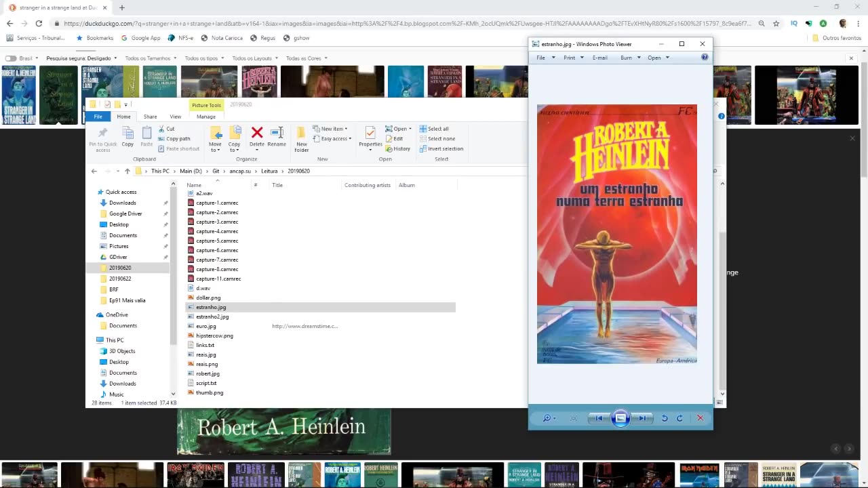Click History in the Explorer Open group
The width and height of the screenshot is (868, 488).
[x=397, y=148]
